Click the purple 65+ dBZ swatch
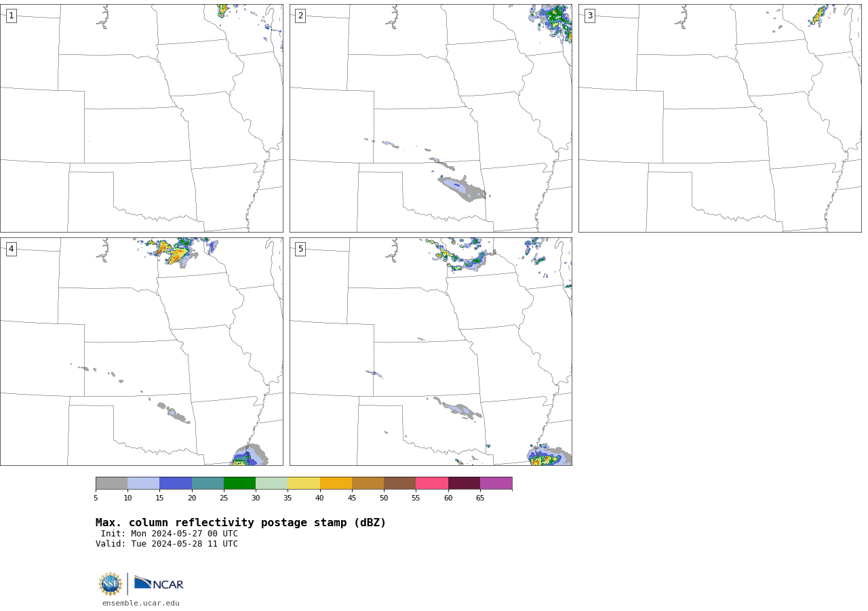This screenshot has height=611, width=868. pyautogui.click(x=496, y=484)
